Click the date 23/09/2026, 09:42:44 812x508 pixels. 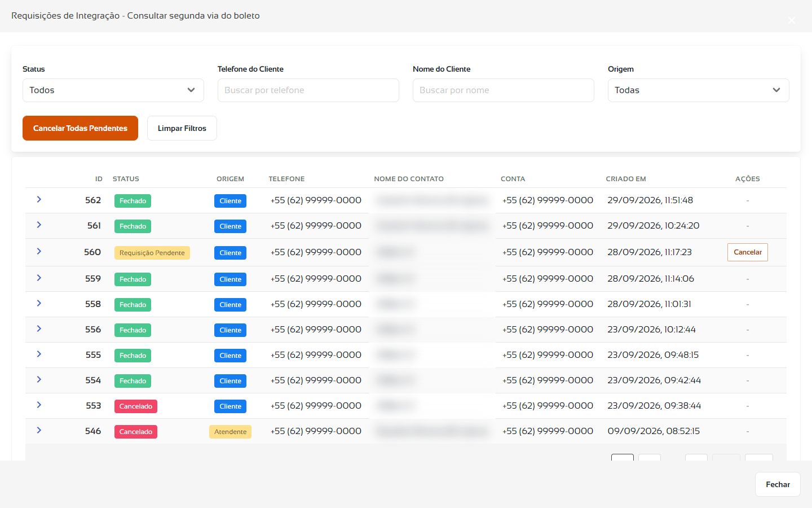point(654,380)
